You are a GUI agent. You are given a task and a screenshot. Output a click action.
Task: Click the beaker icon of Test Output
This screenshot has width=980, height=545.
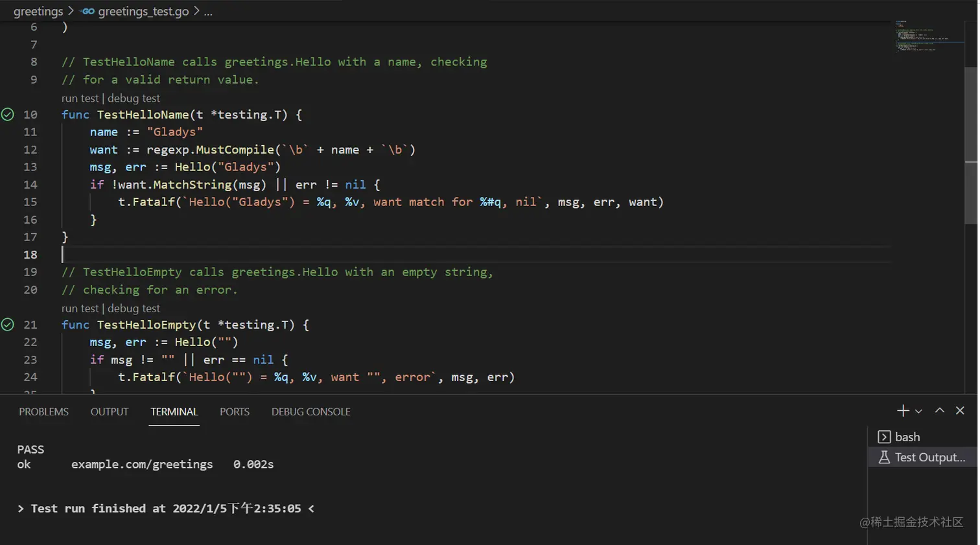(883, 457)
